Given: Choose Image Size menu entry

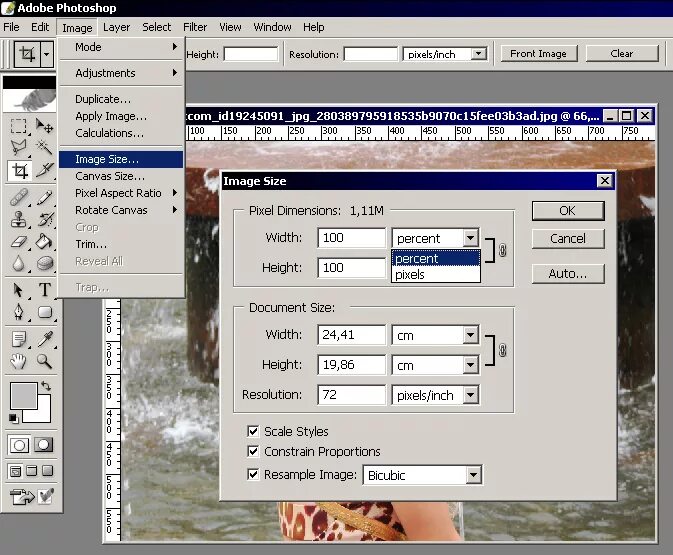Looking at the screenshot, I should click(x=121, y=159).
